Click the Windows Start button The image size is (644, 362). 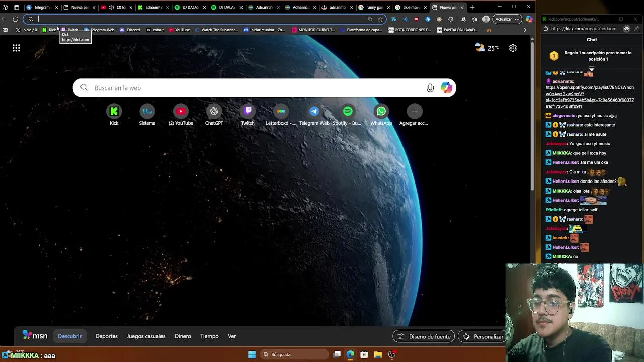click(252, 354)
